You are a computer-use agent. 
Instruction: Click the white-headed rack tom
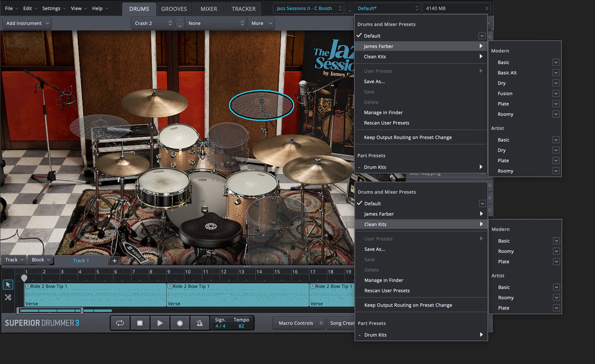coord(178,146)
